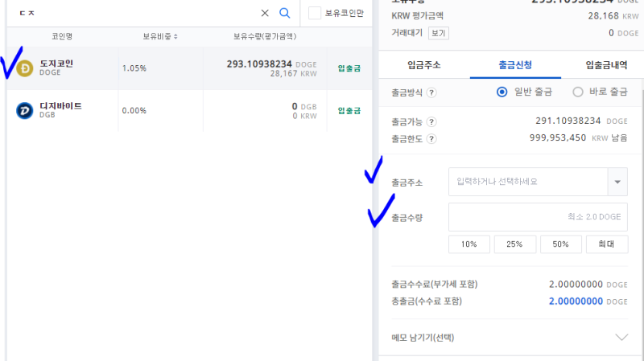
Task: Click 입출금 link in 디지바이트 row
Action: pyautogui.click(x=349, y=110)
